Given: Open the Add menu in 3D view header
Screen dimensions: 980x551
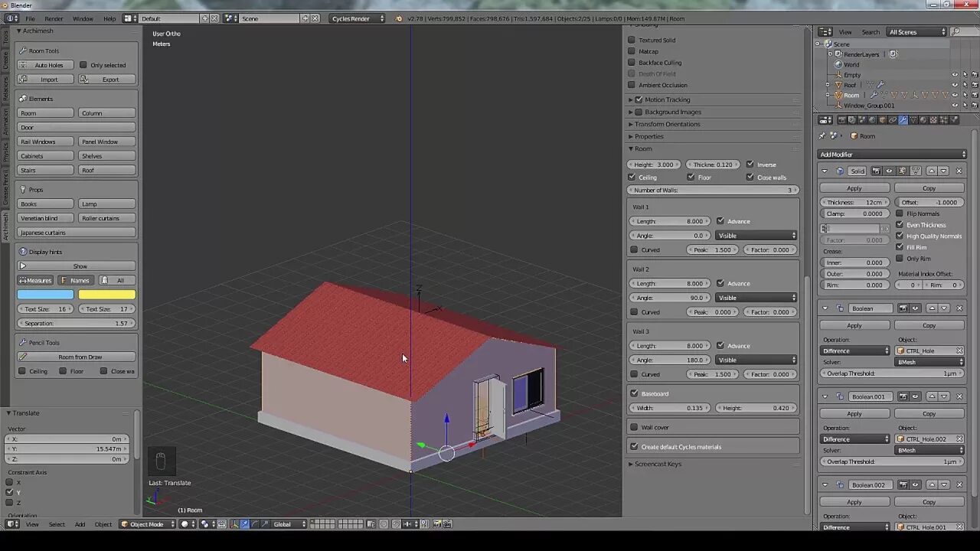Looking at the screenshot, I should point(80,524).
